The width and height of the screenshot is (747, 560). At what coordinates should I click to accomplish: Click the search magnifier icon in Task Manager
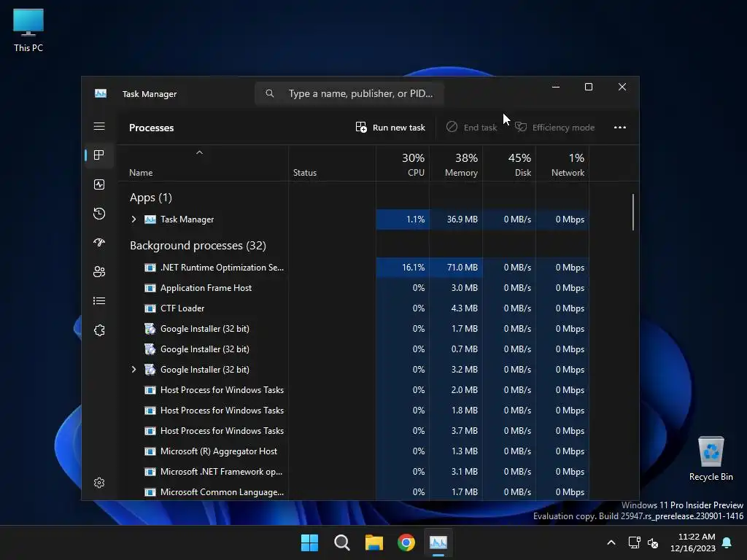(270, 93)
